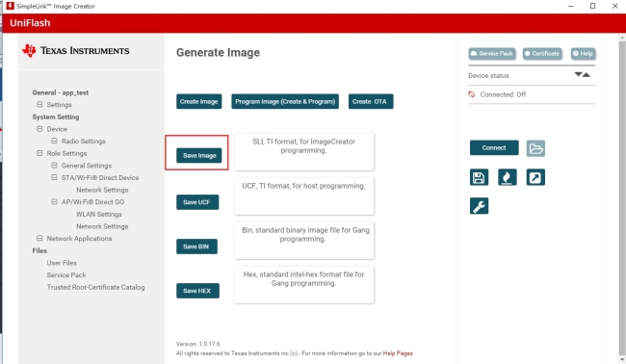Viewport: 626px width, 364px height.
Task: Open Network Settings under STA/Wi-Fi Direct Device
Action: [102, 190]
